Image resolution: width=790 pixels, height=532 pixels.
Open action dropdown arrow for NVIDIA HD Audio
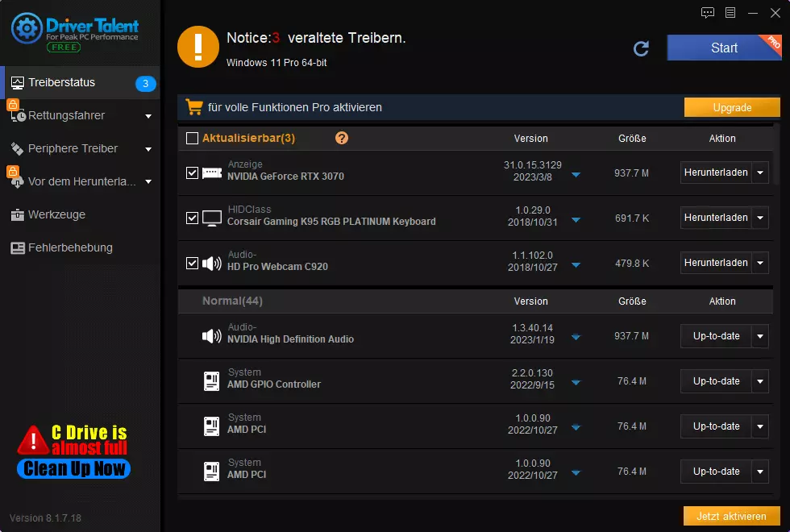(760, 336)
